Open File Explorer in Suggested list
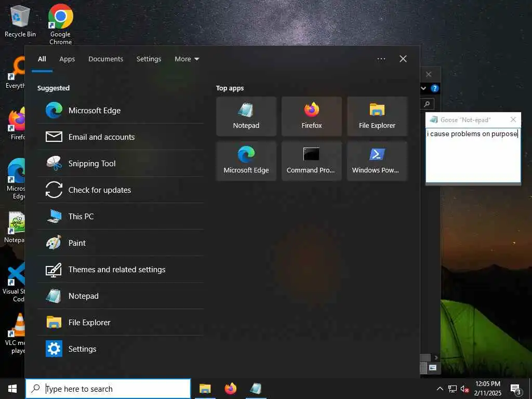 121,322
